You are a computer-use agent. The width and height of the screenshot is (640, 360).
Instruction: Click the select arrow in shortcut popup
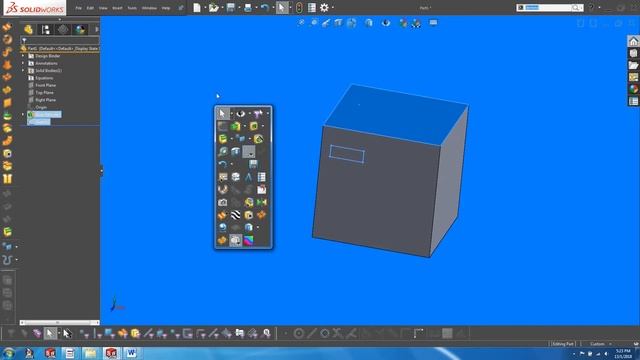click(x=222, y=113)
